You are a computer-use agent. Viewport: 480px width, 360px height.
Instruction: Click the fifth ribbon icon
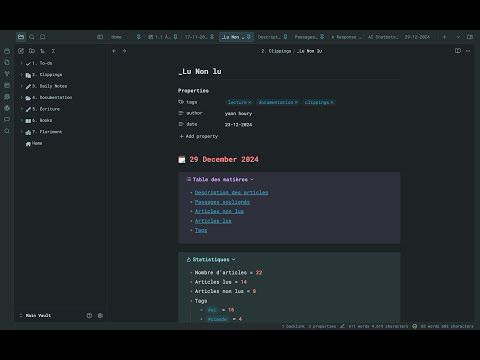(7, 97)
